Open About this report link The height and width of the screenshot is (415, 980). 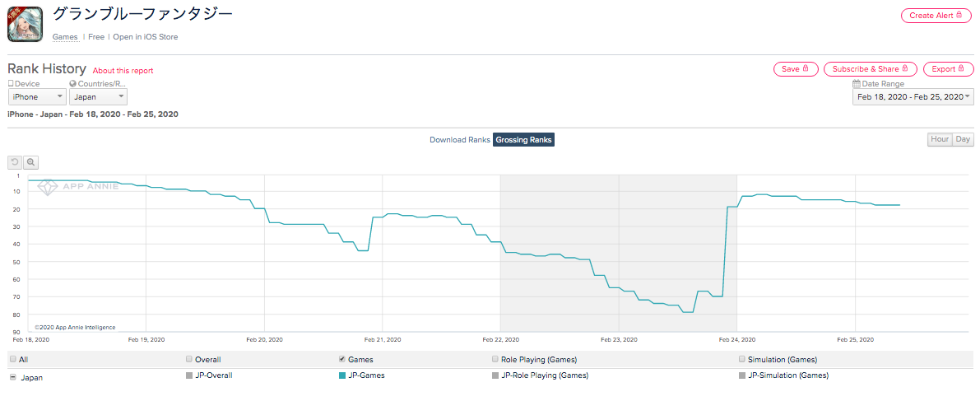click(x=123, y=71)
